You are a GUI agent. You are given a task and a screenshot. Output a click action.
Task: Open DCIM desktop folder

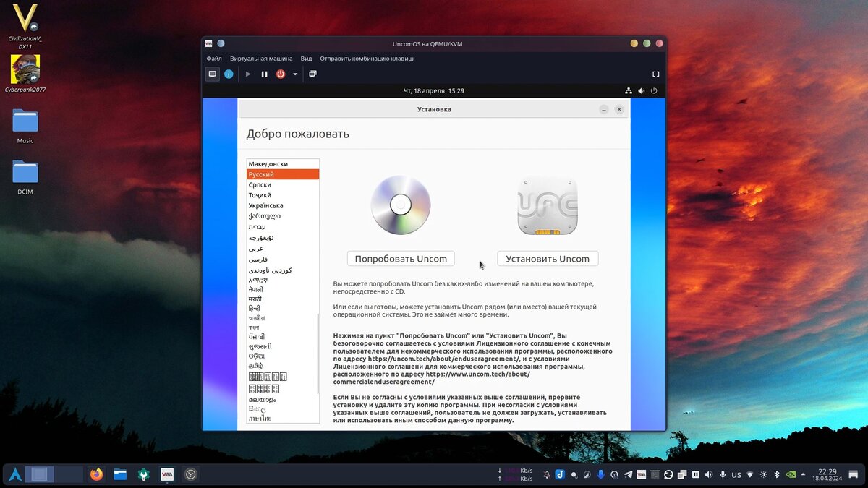(x=25, y=176)
